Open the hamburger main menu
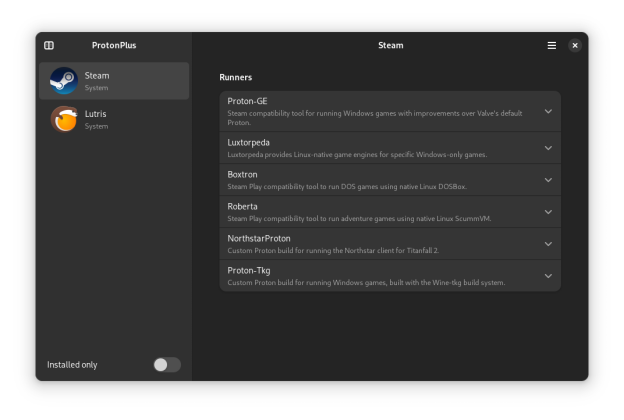624x420 pixels. 551,46
